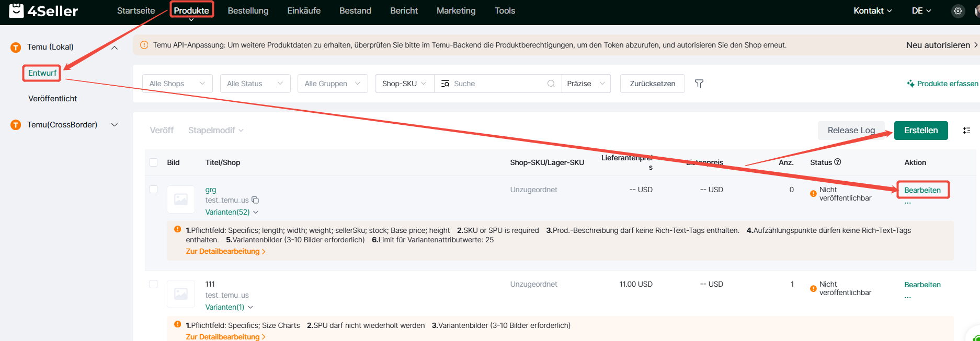Open the Alle Shops dropdown
This screenshot has height=341, width=980.
point(177,84)
